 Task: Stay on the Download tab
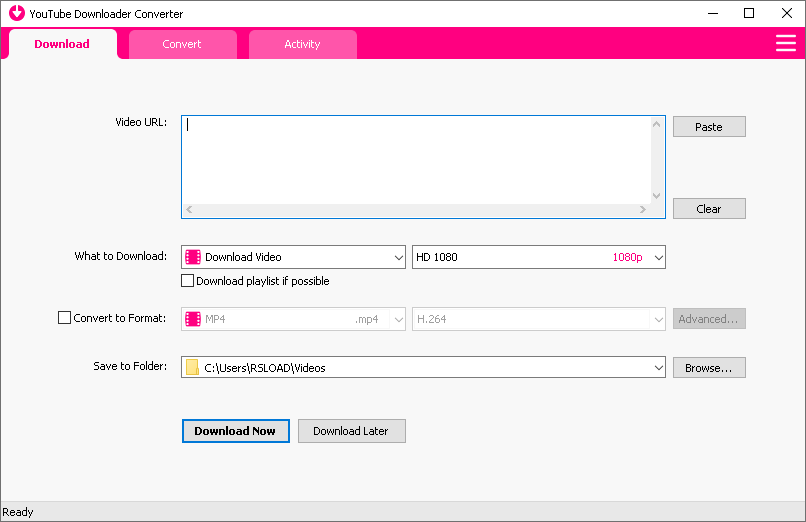coord(62,44)
